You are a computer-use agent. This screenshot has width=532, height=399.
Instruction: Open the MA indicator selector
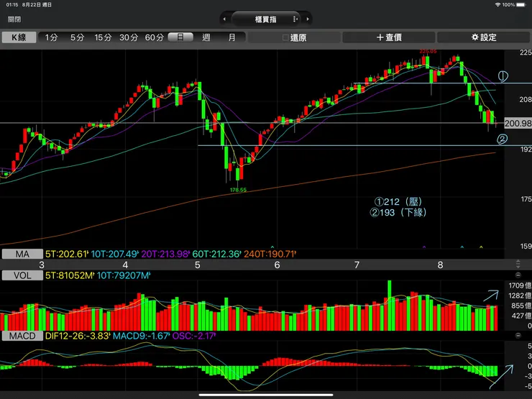22,254
